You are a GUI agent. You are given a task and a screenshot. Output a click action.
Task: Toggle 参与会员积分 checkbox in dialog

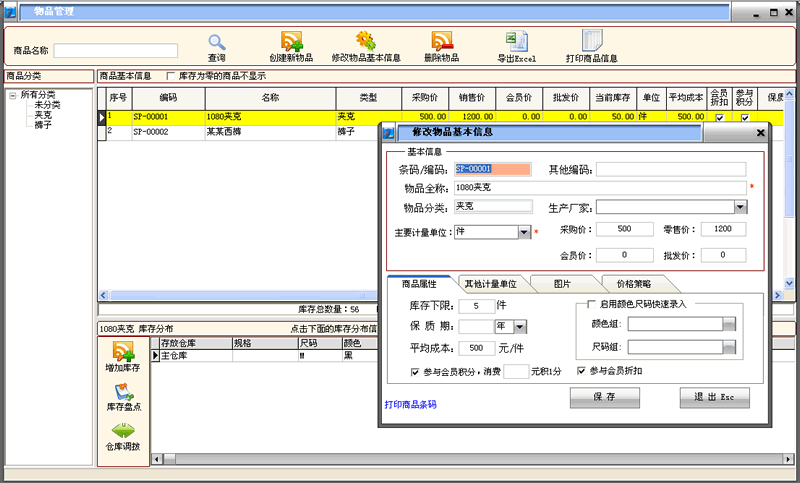coord(415,372)
